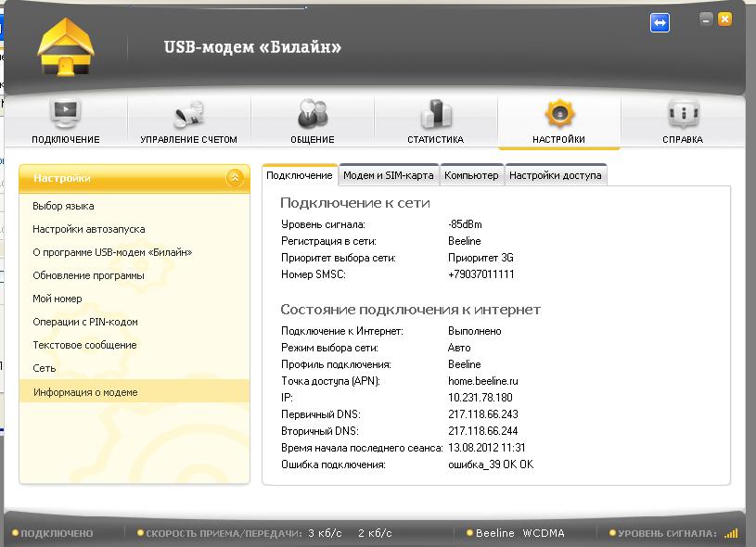This screenshot has height=547, width=756.
Task: Click Состояние подключения к интернет heading
Action: 411,310
